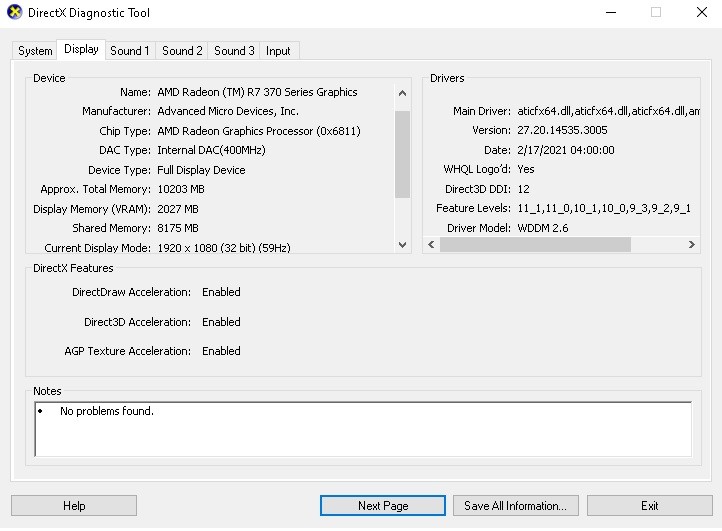The width and height of the screenshot is (722, 531).
Task: Click Drivers panel scroll right arrow
Action: click(x=692, y=245)
